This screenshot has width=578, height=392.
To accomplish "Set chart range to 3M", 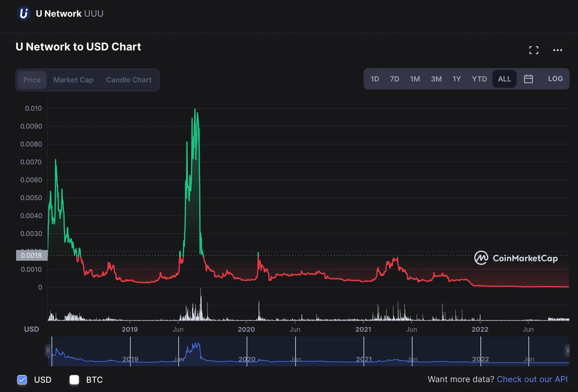I will [x=436, y=79].
